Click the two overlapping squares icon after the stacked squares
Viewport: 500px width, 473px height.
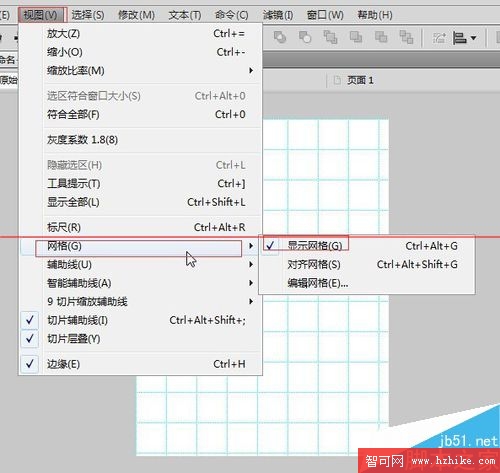click(356, 37)
